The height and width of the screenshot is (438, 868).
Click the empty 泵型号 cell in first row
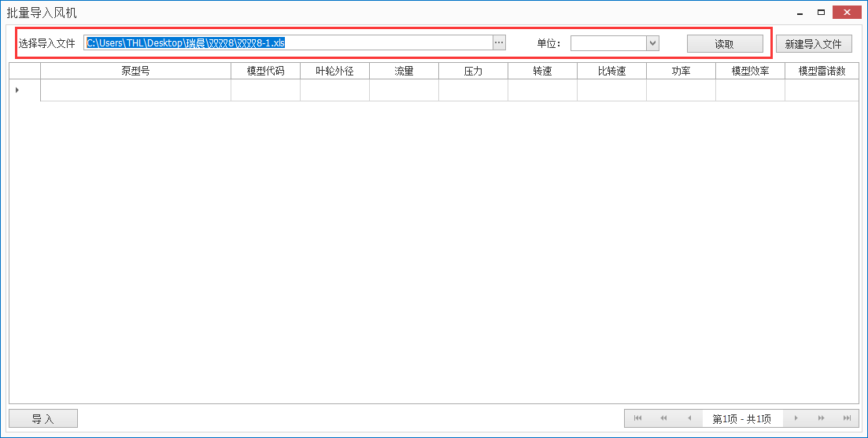coord(135,90)
